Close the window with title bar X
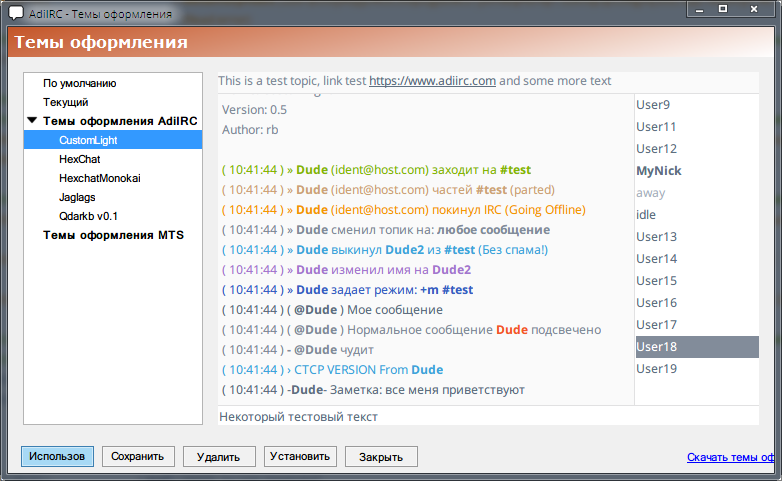This screenshot has width=782, height=481. [x=754, y=9]
